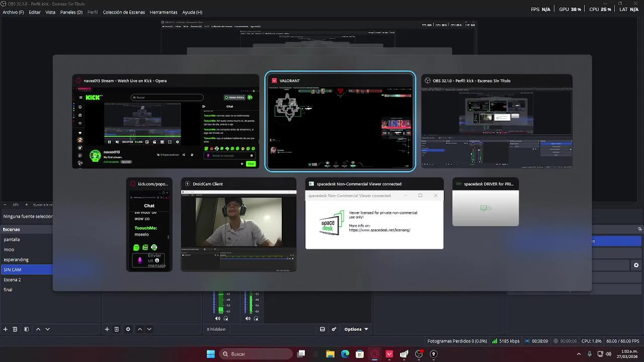
Task: Open advanced audio properties gears icon
Action: click(x=334, y=329)
